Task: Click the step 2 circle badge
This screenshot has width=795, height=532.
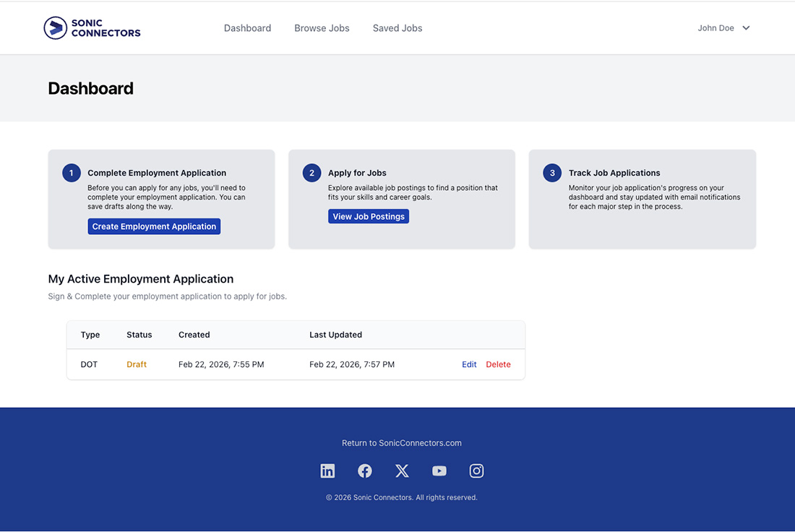Action: pos(311,173)
